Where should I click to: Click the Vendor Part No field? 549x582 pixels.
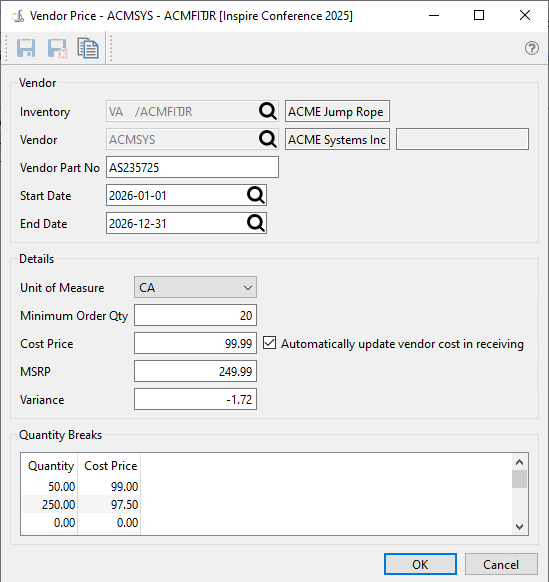pos(192,167)
